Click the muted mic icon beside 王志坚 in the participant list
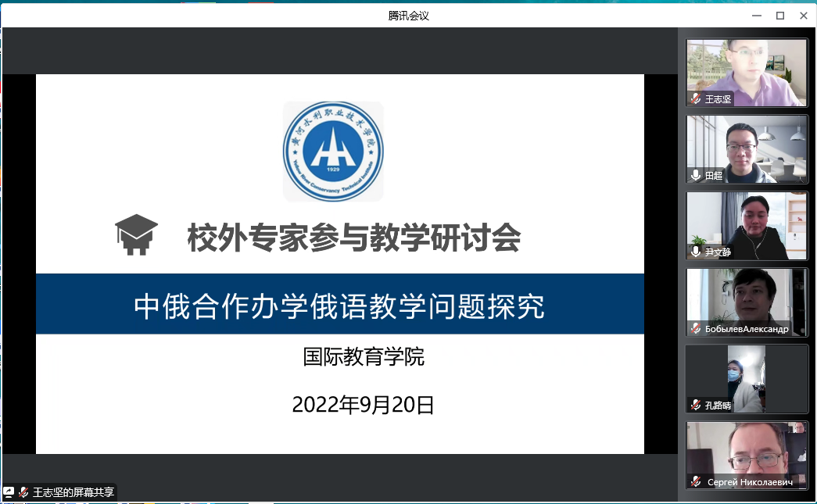Viewport: 817px width, 504px height. 695,99
